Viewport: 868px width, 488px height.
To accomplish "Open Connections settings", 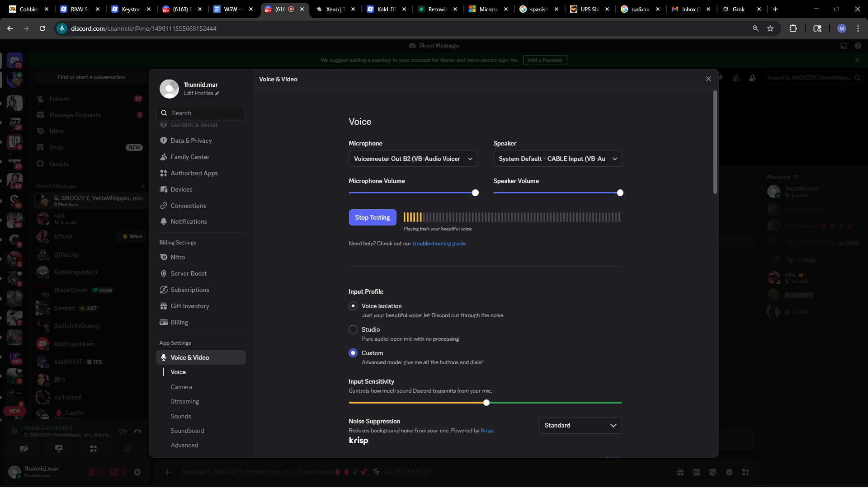I will 201,206.
